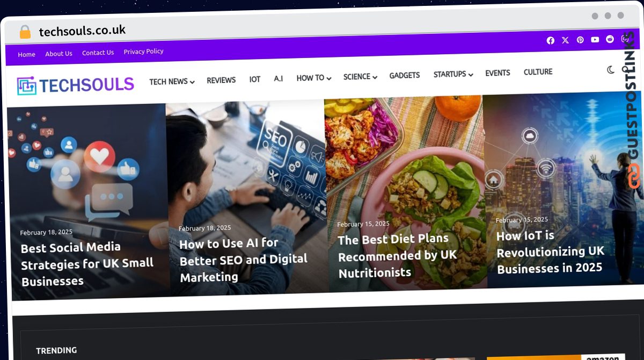Open the Reddit social icon
Viewport: 644px width, 360px height.
tap(610, 39)
